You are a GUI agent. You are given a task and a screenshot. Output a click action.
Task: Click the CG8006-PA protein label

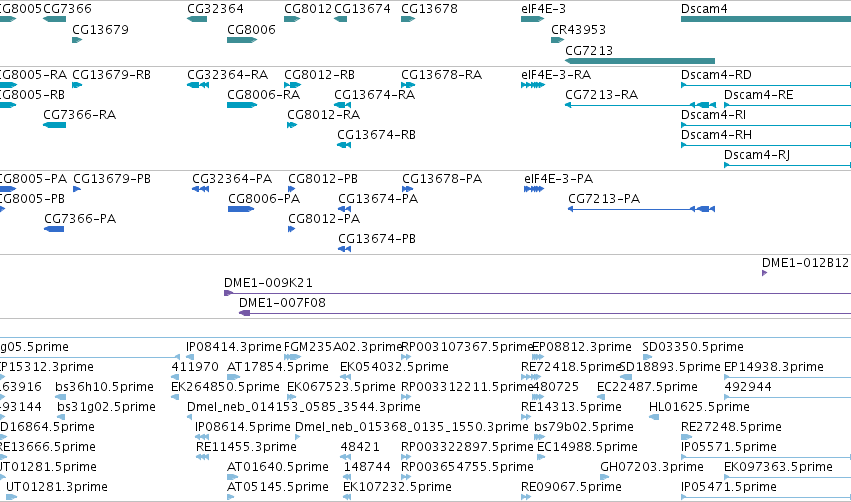pos(264,199)
